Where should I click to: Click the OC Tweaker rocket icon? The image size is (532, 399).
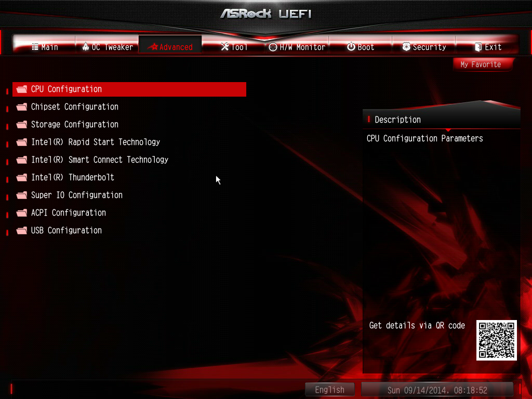(x=86, y=47)
